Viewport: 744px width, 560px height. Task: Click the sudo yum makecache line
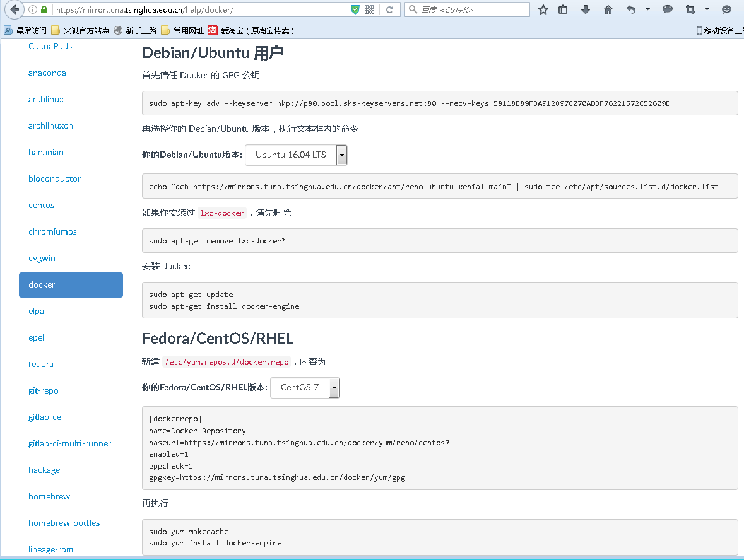(189, 532)
